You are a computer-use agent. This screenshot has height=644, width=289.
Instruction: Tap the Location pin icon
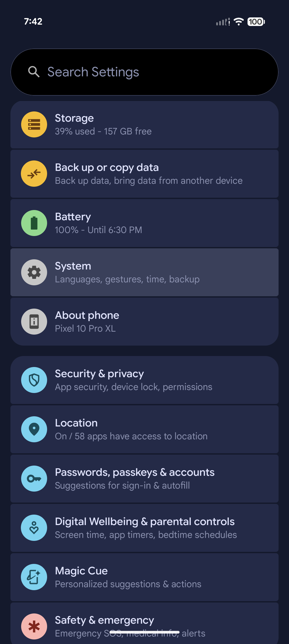coord(34,429)
